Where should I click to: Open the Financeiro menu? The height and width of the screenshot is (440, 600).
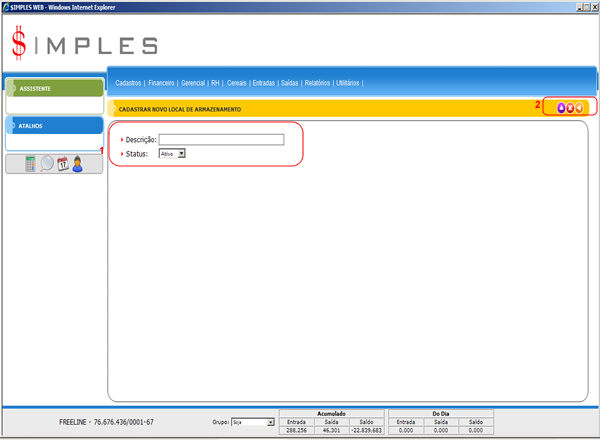tap(161, 83)
